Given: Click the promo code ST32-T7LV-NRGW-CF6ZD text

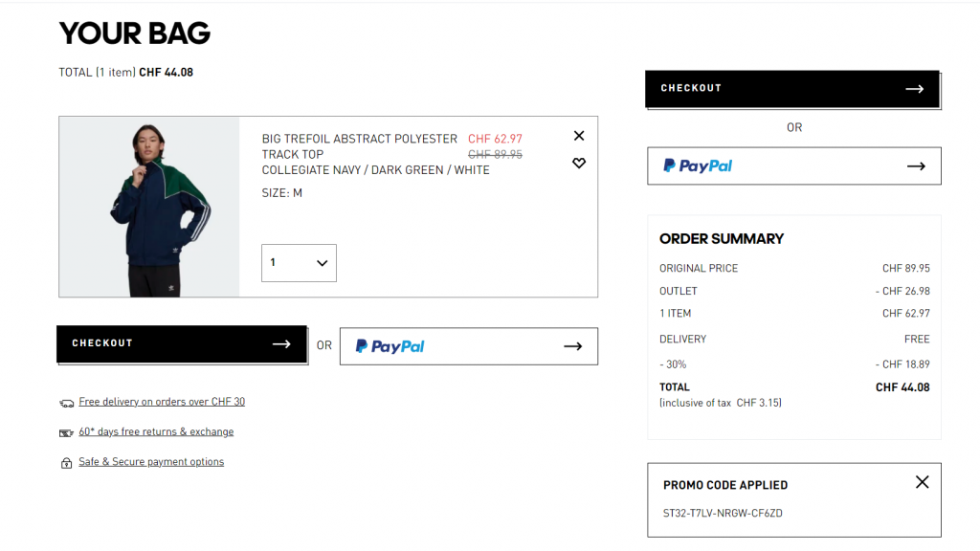Looking at the screenshot, I should point(723,514).
